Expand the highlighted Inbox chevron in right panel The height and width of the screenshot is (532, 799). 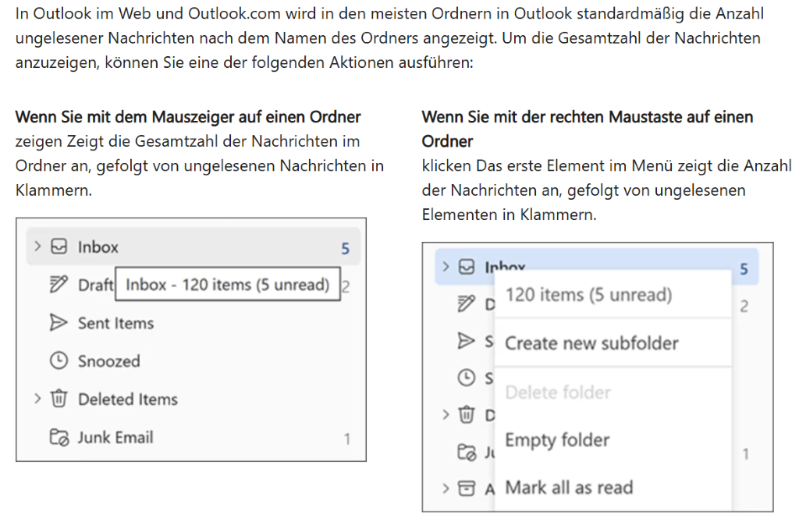pos(446,267)
